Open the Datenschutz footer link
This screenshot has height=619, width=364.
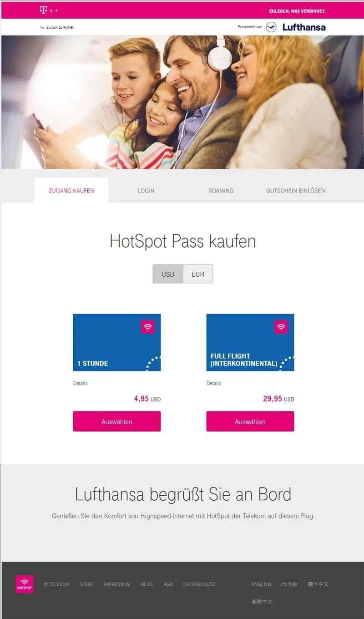[x=199, y=584]
